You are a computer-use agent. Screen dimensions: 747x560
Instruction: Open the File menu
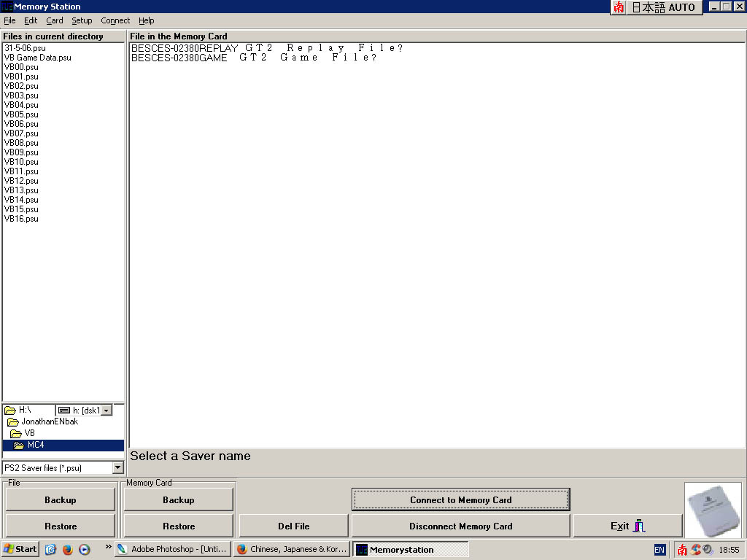point(9,20)
